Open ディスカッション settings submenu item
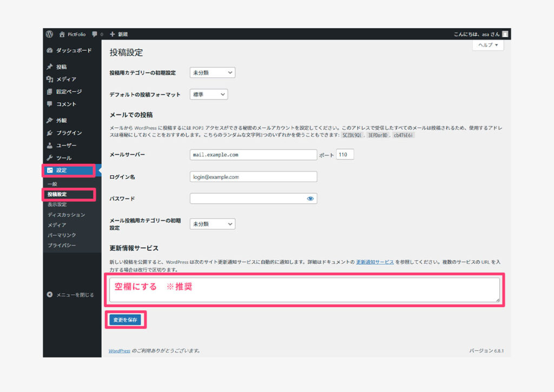This screenshot has width=554, height=392. tap(66, 215)
